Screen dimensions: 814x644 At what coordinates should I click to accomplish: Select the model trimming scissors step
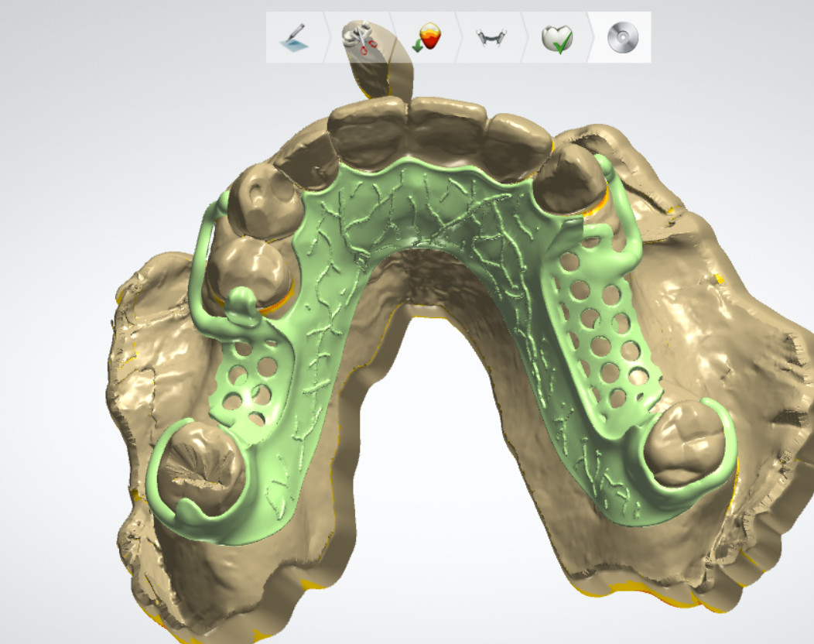pyautogui.click(x=361, y=38)
